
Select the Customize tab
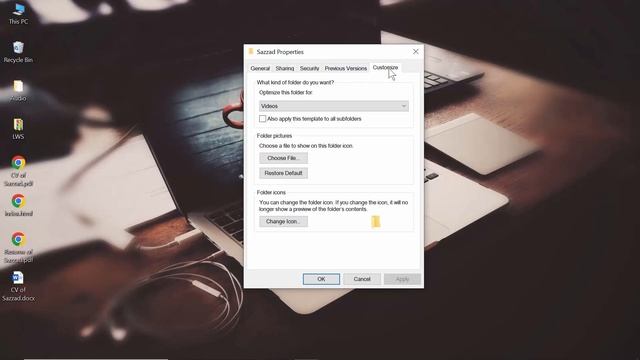(385, 67)
